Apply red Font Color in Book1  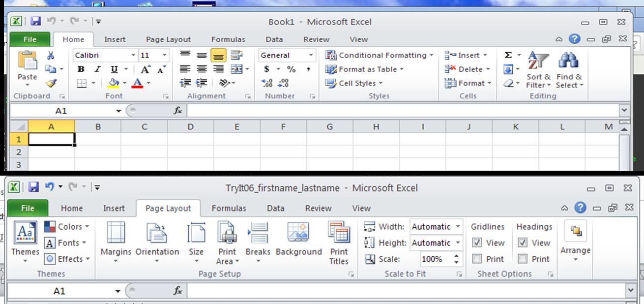(x=137, y=83)
